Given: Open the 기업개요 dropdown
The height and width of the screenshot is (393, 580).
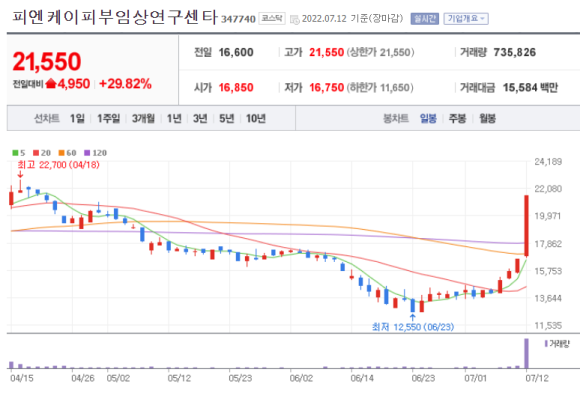Looking at the screenshot, I should pos(466,19).
